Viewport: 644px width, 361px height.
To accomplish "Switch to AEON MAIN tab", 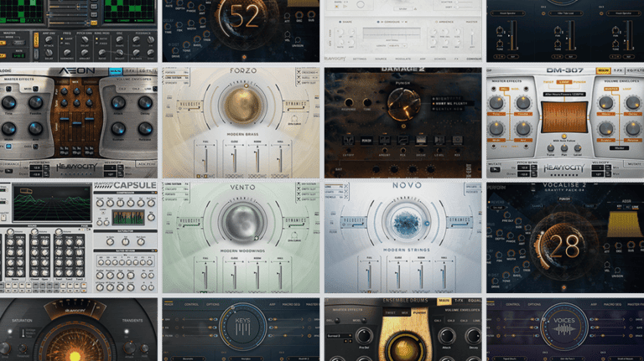I will coord(116,71).
